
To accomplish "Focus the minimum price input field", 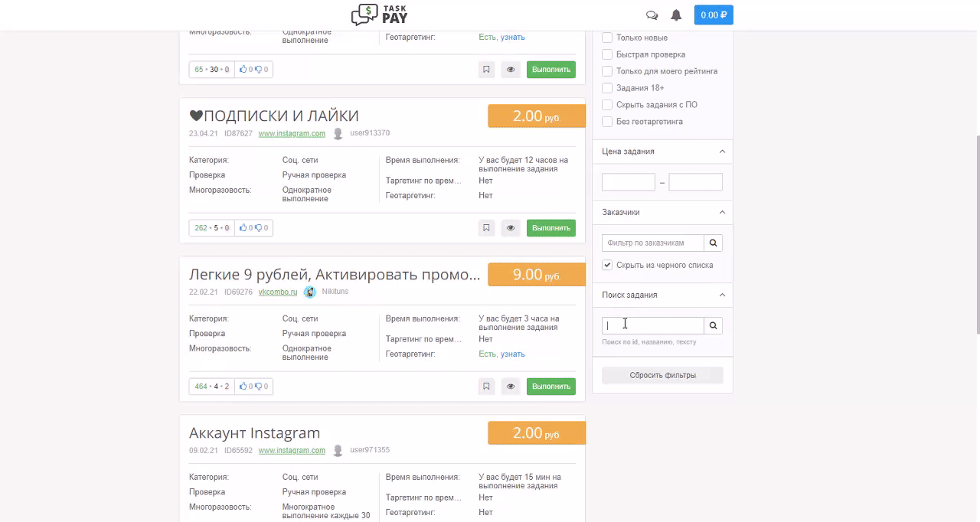I will (629, 181).
